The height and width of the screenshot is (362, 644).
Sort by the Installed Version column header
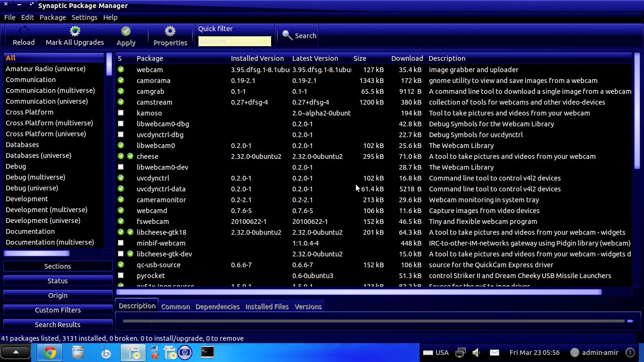coord(259,58)
